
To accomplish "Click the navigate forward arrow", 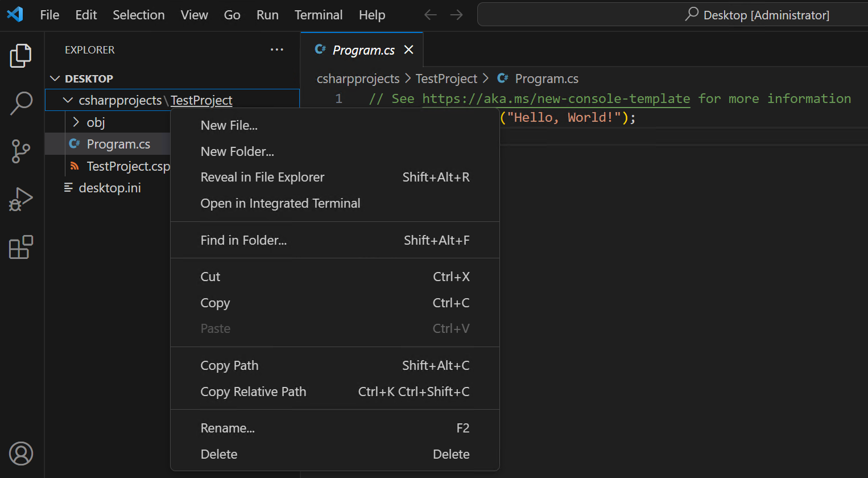I will (457, 15).
